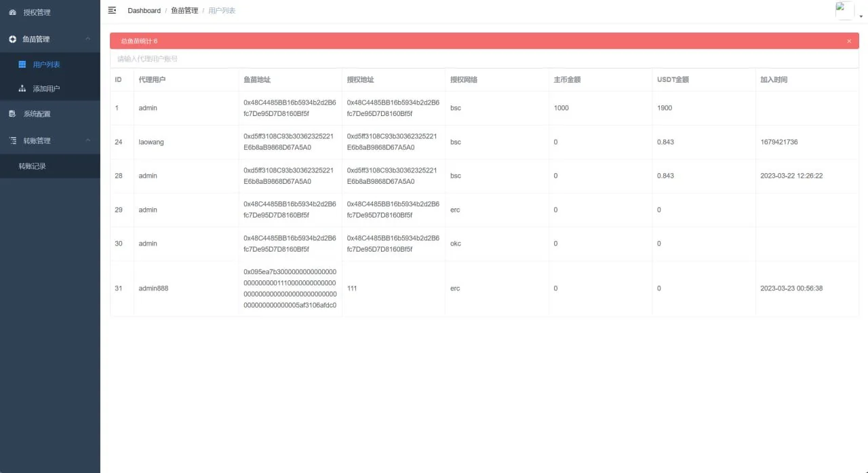This screenshot has height=473, width=868.
Task: Click the user avatar image at top right
Action: (x=844, y=10)
